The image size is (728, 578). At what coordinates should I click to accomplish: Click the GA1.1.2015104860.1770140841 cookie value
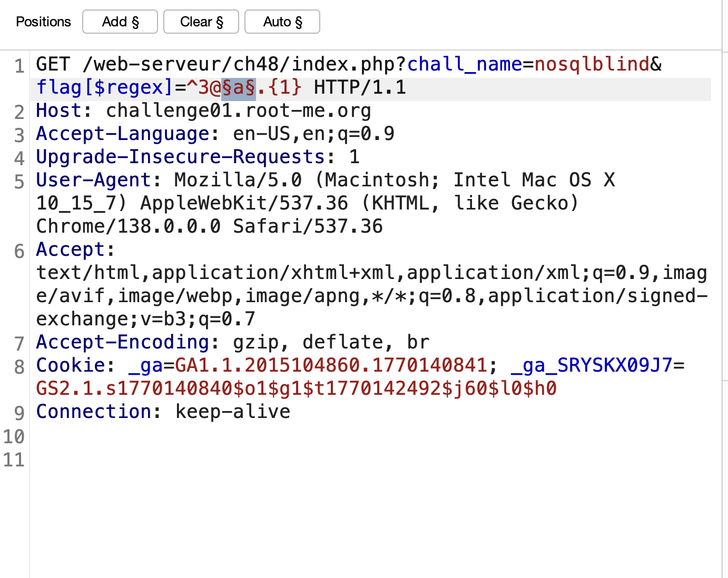click(331, 365)
